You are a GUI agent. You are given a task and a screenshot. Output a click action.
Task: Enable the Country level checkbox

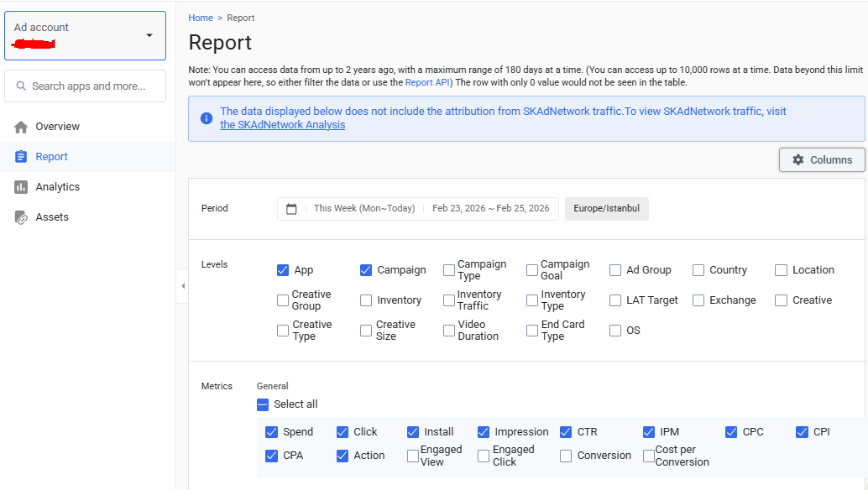point(698,270)
